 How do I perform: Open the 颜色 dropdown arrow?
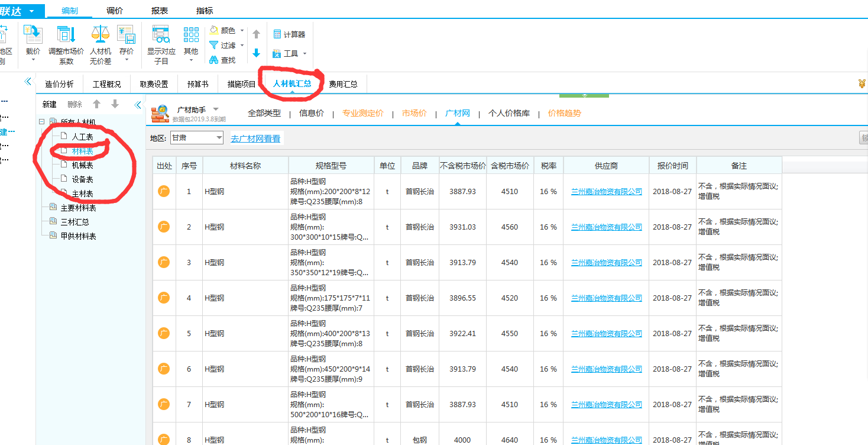coord(241,30)
